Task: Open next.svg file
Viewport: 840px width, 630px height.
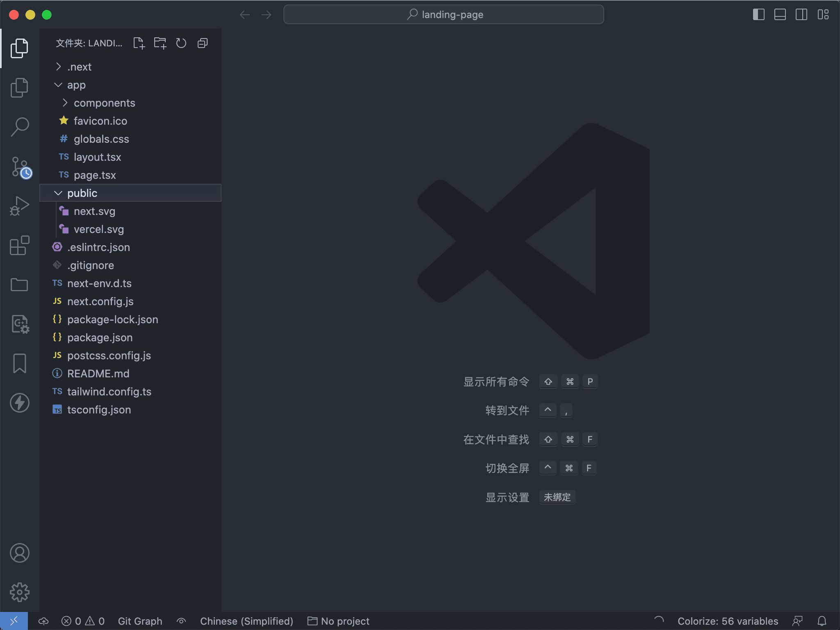Action: 130,211
